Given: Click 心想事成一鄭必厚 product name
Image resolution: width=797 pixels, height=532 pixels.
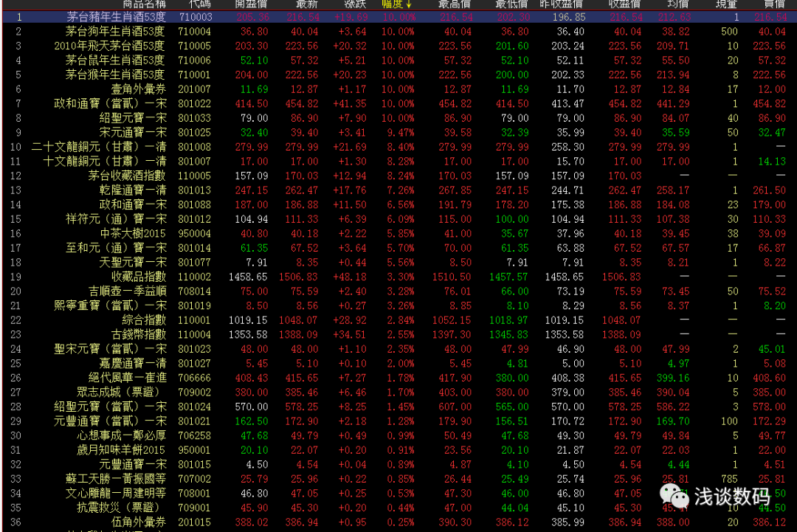Looking at the screenshot, I should 122,435.
